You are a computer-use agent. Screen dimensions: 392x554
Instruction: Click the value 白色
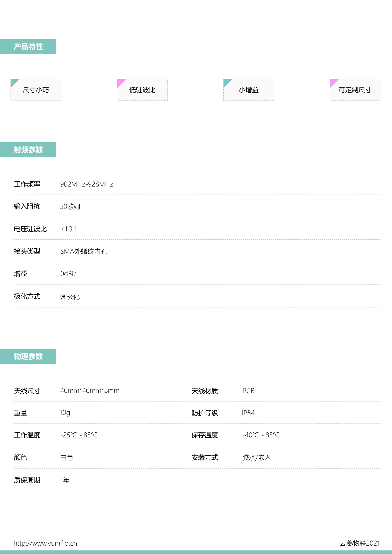pyautogui.click(x=67, y=457)
